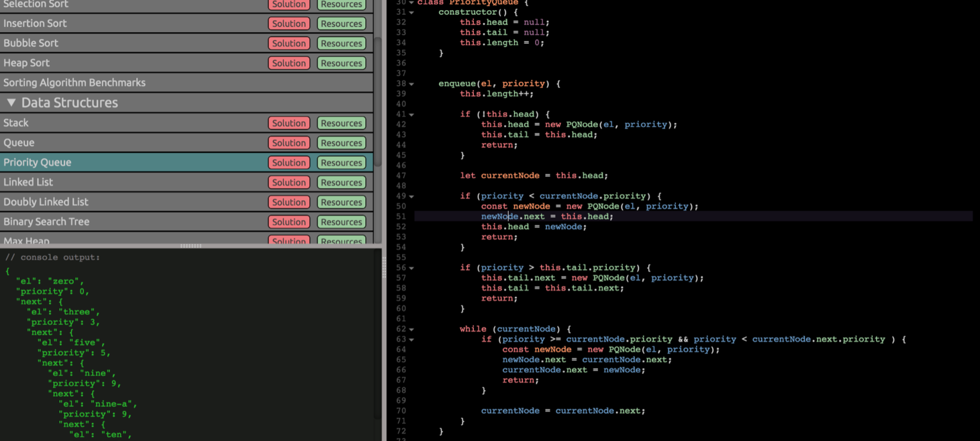Click '"el": "nine-a"' in console output
This screenshot has height=441, width=980.
pyautogui.click(x=97, y=404)
